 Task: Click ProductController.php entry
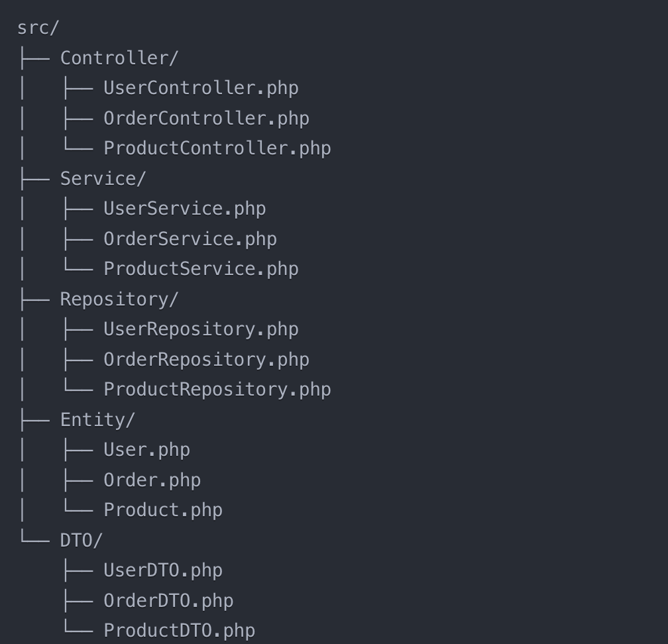click(217, 148)
